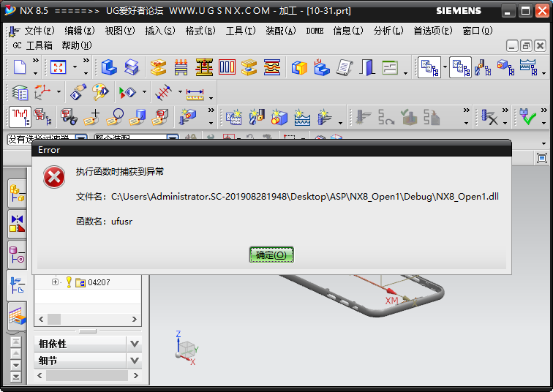Click the red toolpath with tree icon
553x392 pixels.
click(x=20, y=117)
